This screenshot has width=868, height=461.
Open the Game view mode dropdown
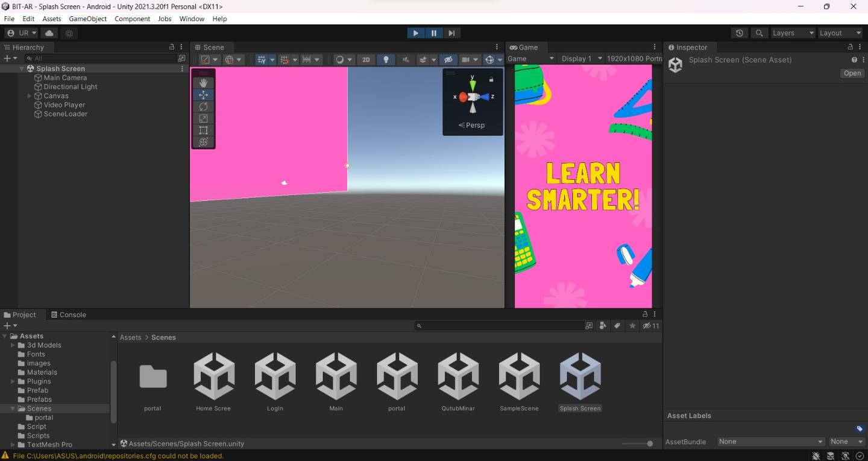pos(531,59)
